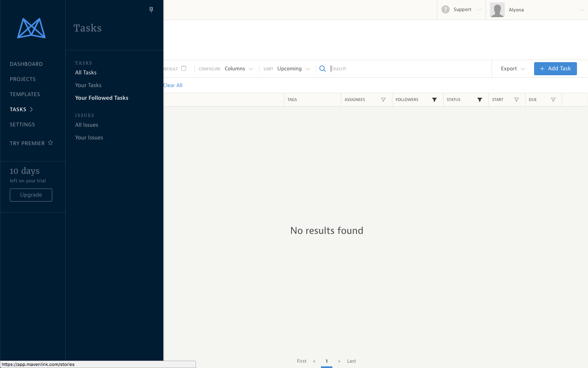Open the Configure Columns dropdown
Image resolution: width=588 pixels, height=368 pixels.
point(239,69)
